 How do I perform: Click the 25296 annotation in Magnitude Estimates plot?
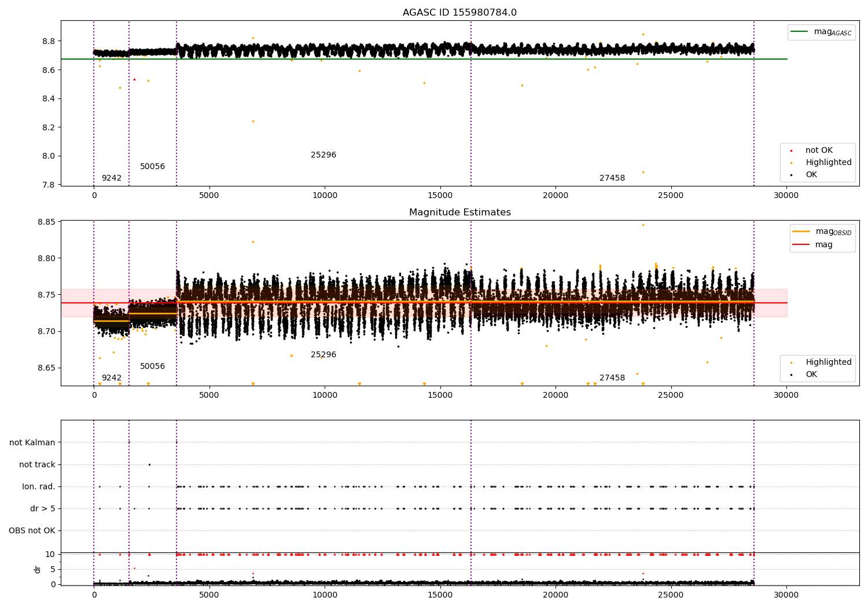[323, 355]
